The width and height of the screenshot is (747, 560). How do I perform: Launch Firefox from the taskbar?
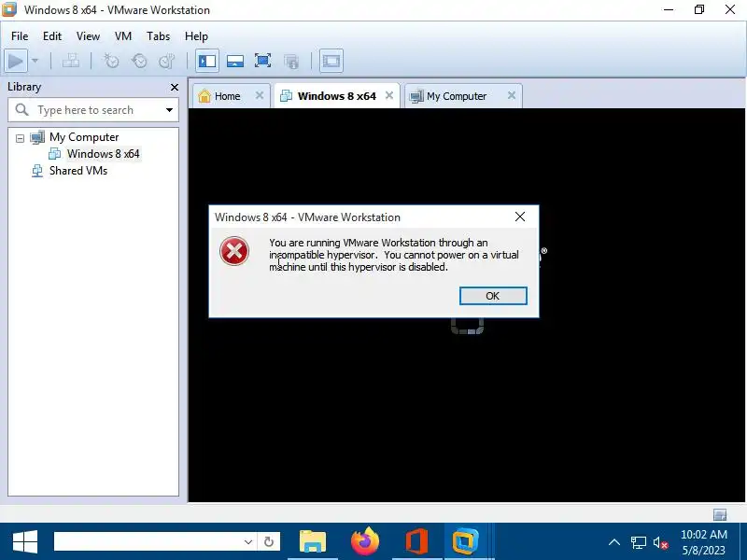pos(365,542)
